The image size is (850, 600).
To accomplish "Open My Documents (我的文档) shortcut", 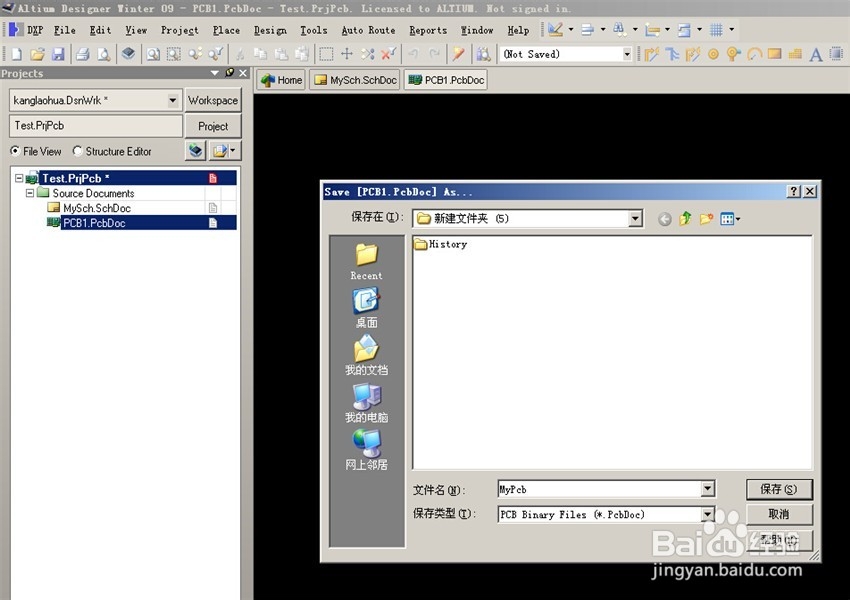I will pyautogui.click(x=366, y=355).
